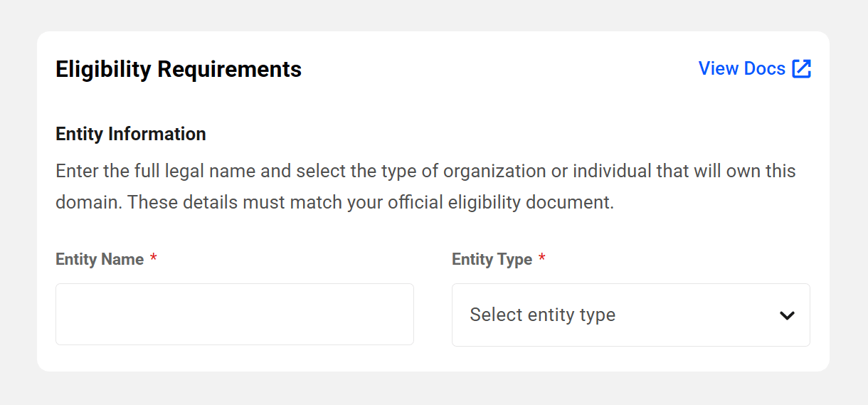Click the word "Requirements" in the main heading

tap(229, 70)
